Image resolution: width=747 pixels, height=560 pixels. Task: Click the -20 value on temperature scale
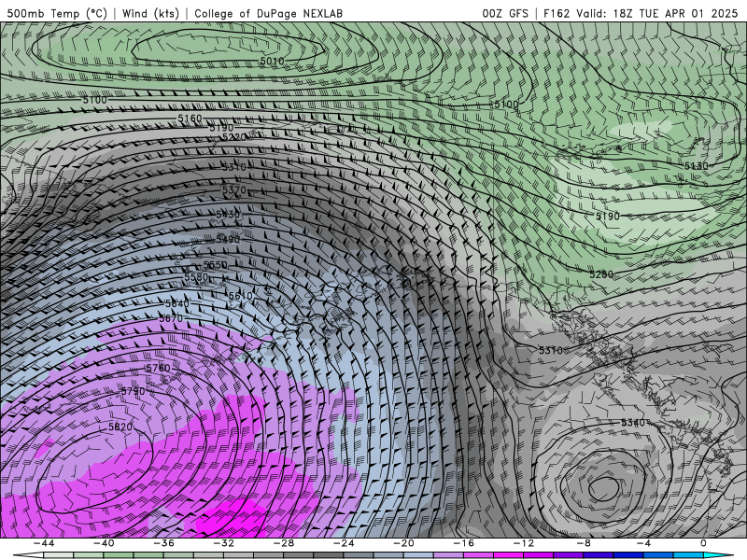403,543
